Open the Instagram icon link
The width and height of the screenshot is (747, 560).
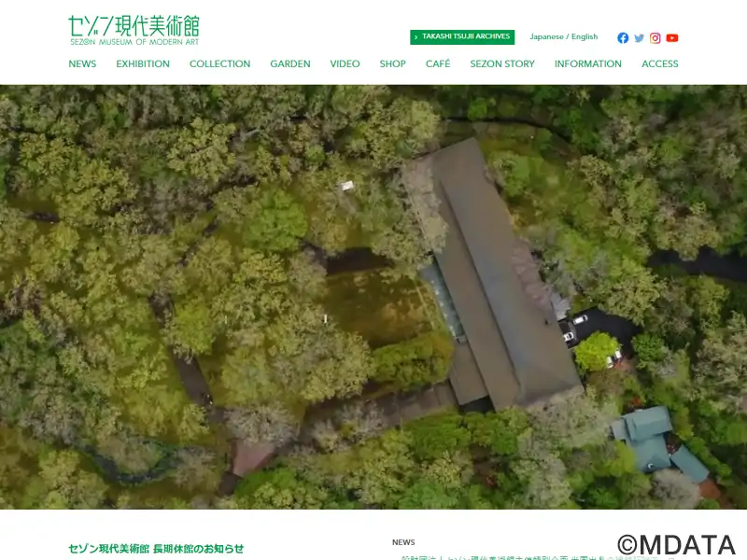[655, 38]
